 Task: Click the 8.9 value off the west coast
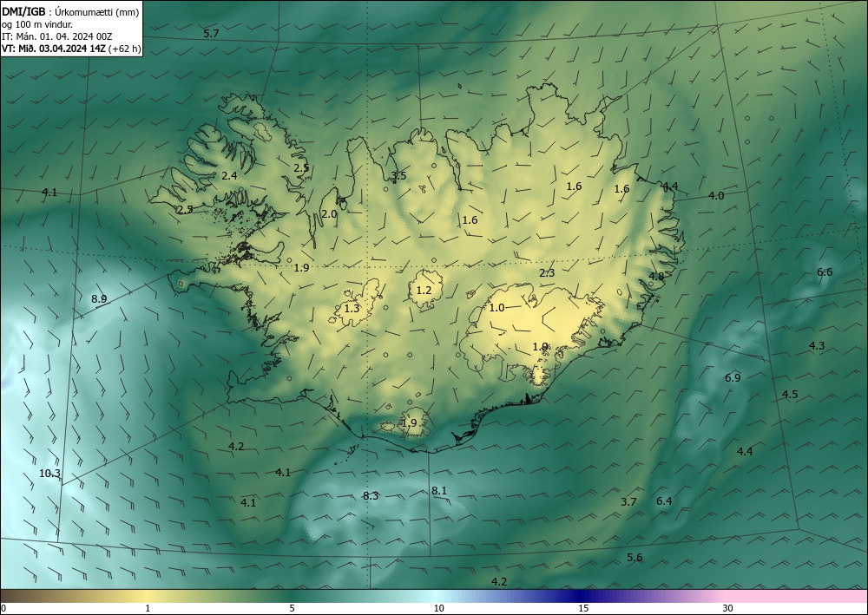[99, 299]
